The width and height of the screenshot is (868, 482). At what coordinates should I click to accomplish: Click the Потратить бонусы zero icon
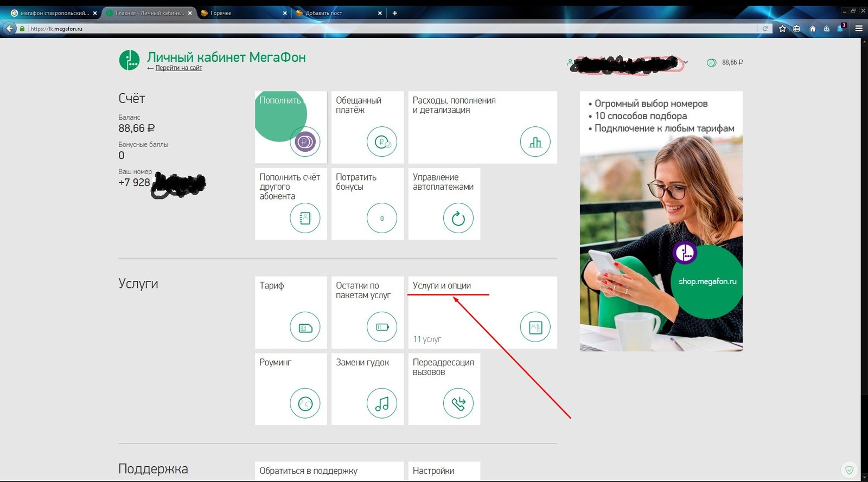click(x=382, y=218)
